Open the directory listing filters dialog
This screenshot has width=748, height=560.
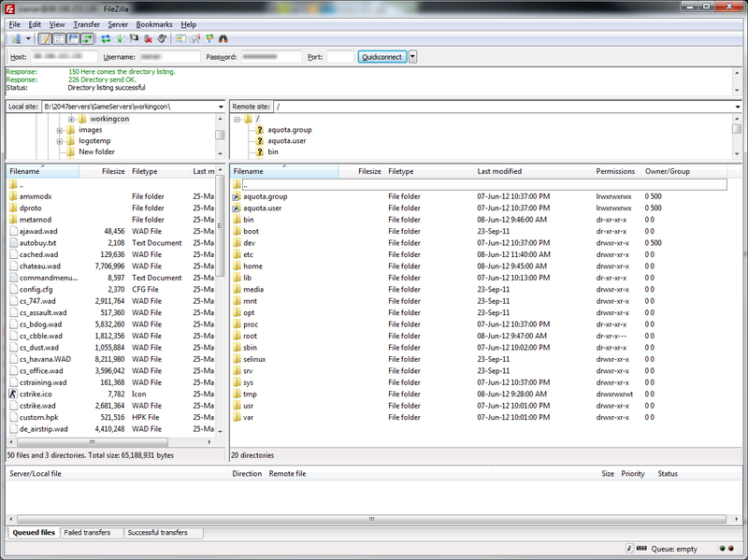click(180, 38)
